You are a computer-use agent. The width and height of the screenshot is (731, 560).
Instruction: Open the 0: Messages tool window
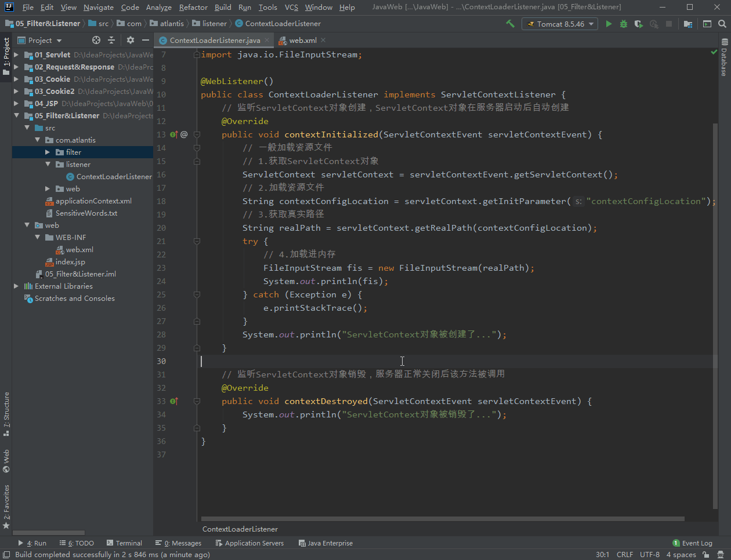pos(179,543)
